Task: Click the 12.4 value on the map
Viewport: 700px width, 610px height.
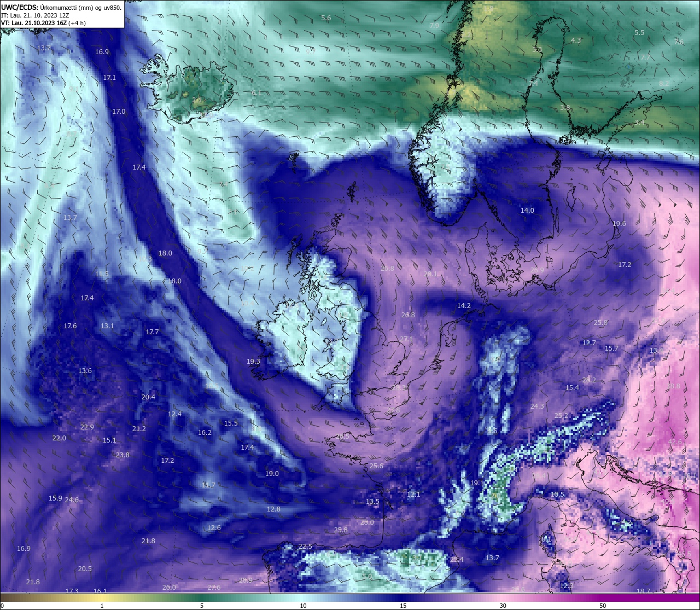Action: click(174, 414)
